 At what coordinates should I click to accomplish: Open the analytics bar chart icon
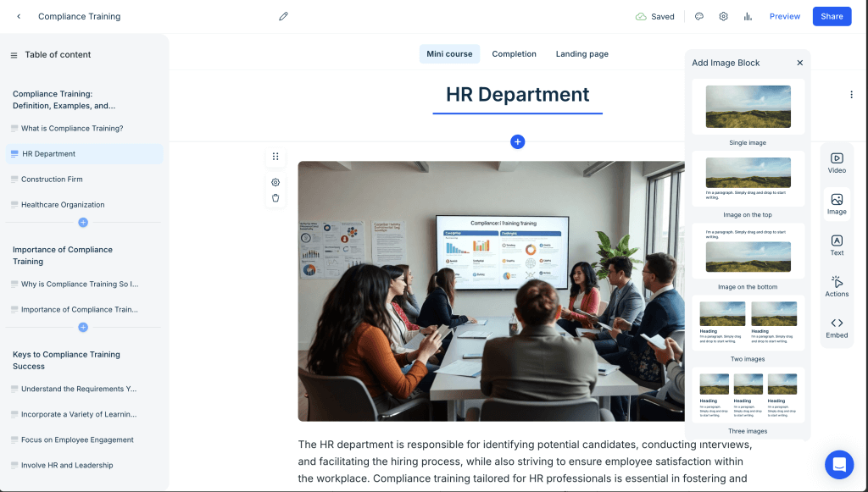point(748,16)
